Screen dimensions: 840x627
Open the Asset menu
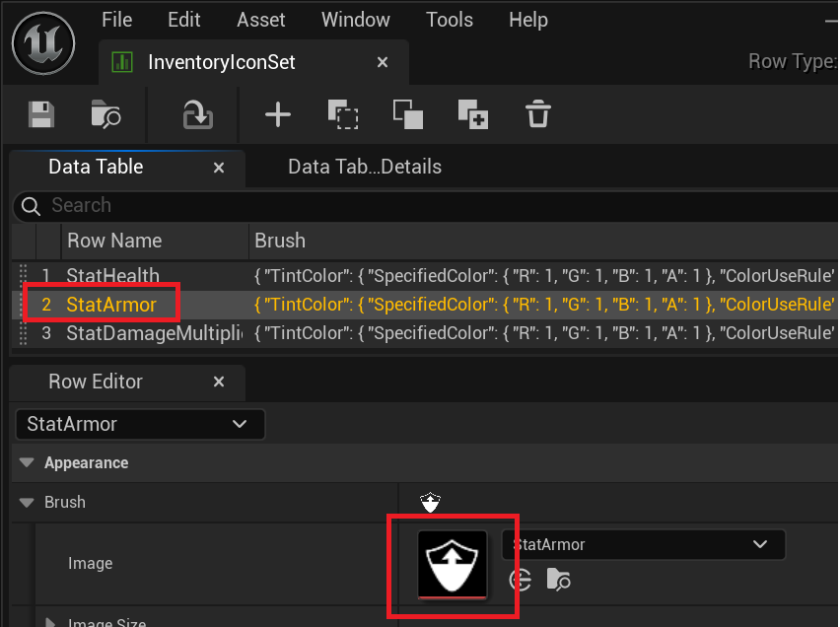261,20
